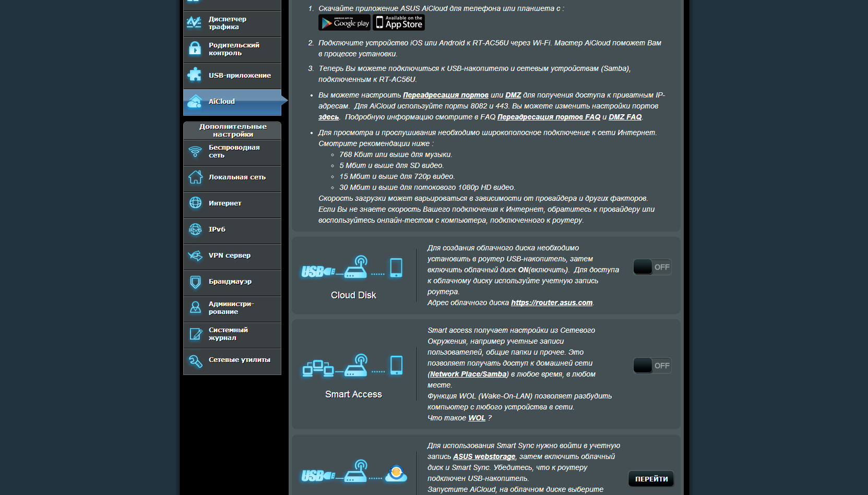Click the Wireless network Wi-Fi icon
The image size is (868, 495).
195,151
